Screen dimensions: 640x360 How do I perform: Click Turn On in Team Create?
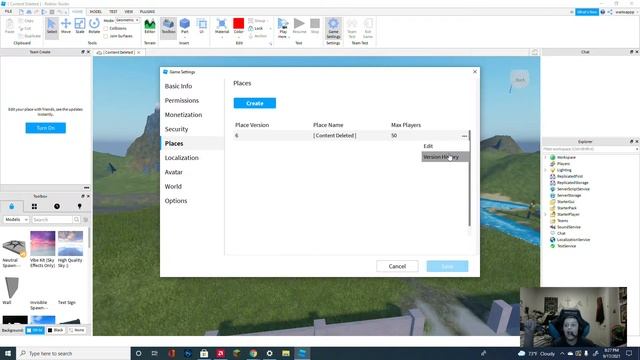click(45, 128)
